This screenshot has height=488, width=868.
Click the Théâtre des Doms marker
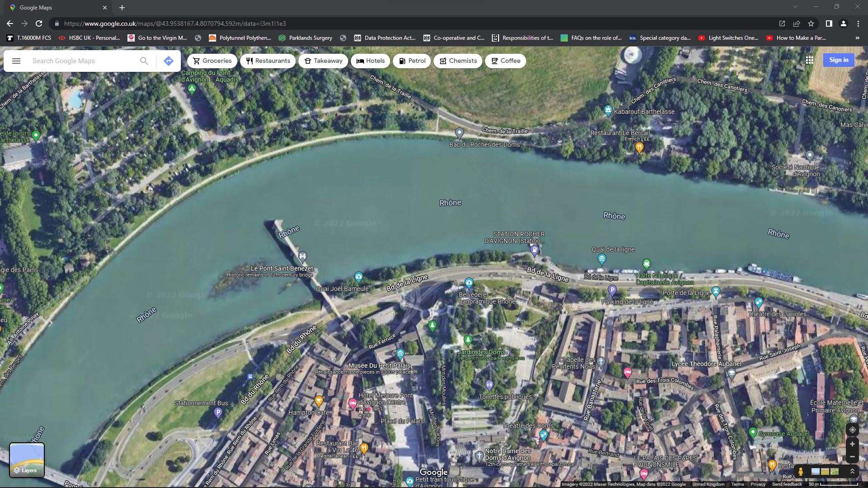pyautogui.click(x=543, y=436)
